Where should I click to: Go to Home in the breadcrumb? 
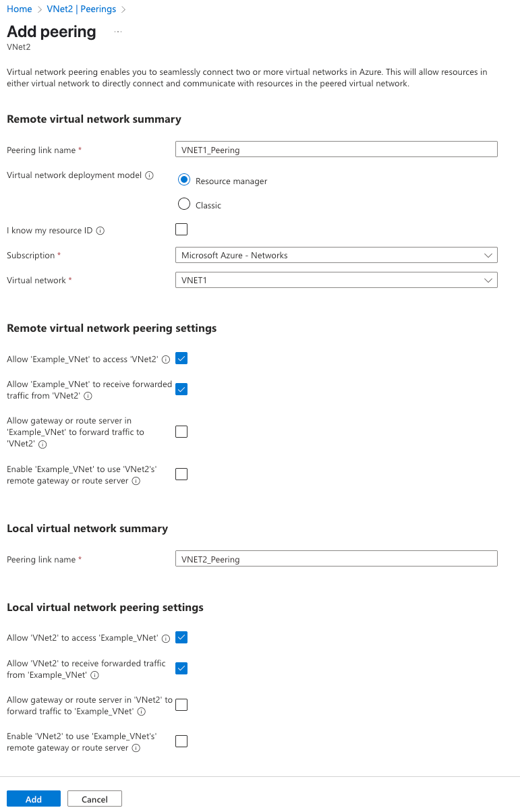[19, 9]
